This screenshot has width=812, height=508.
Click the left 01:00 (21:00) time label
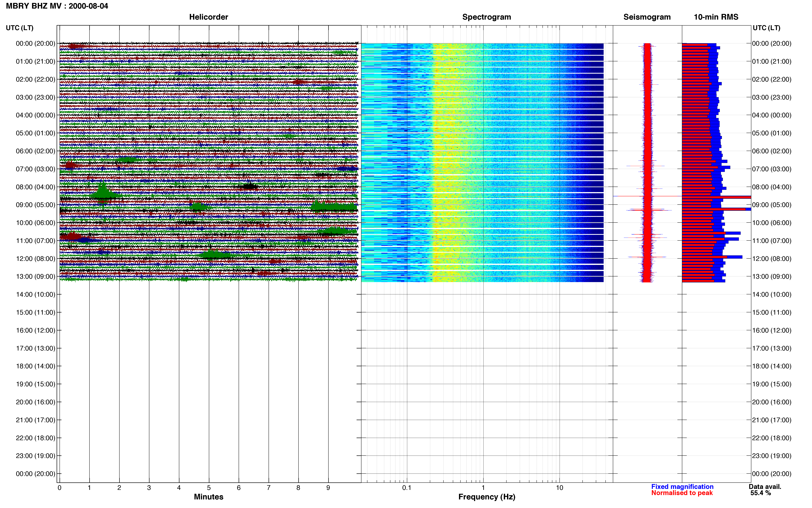pos(36,61)
